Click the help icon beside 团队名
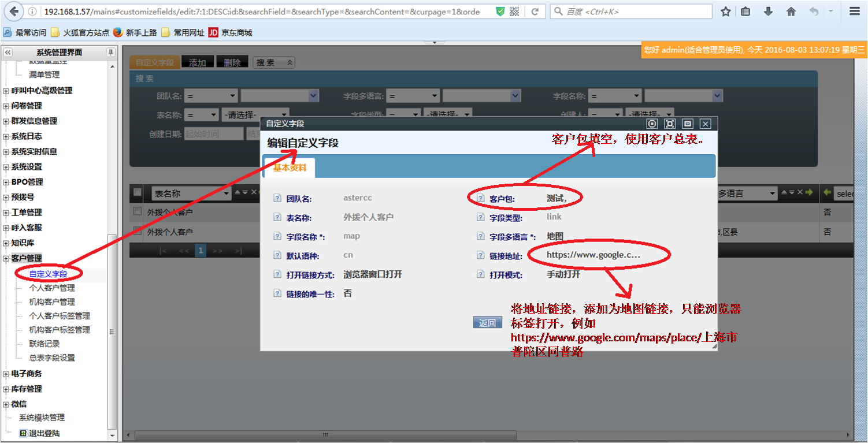The height and width of the screenshot is (443, 868). [x=277, y=199]
